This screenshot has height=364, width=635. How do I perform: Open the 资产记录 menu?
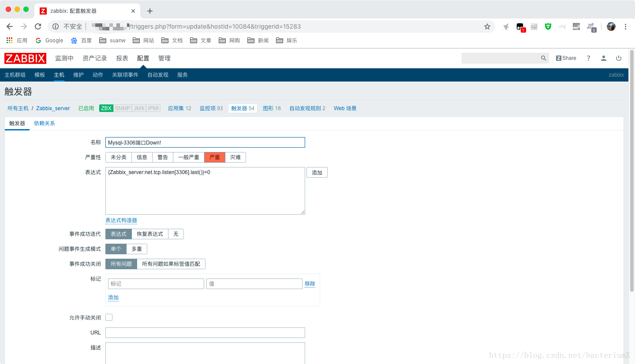[x=95, y=58]
